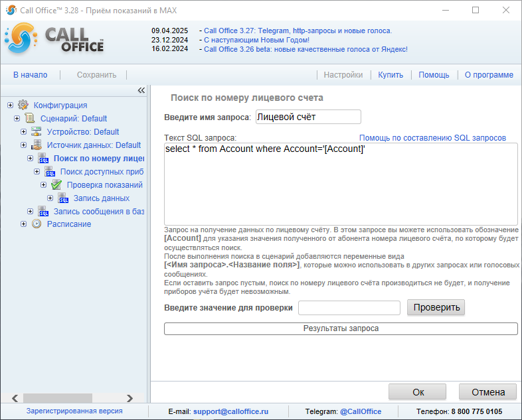The width and height of the screenshot is (522, 420).
Task: Click the Проверка показаний checkmark icon
Action: [56, 185]
